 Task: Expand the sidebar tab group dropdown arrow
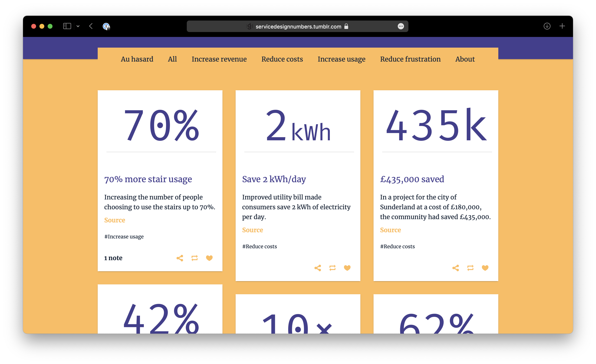(78, 26)
